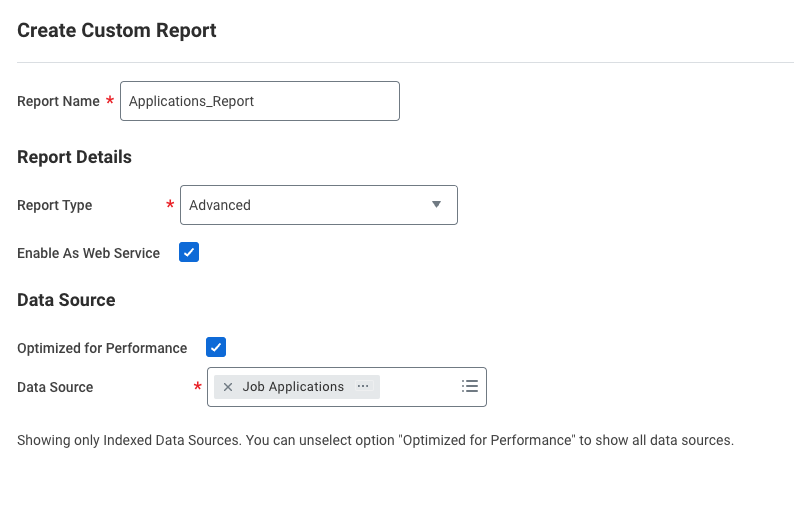Image resolution: width=794 pixels, height=507 pixels.
Task: Open the Data Source prompt list icon
Action: pyautogui.click(x=470, y=387)
